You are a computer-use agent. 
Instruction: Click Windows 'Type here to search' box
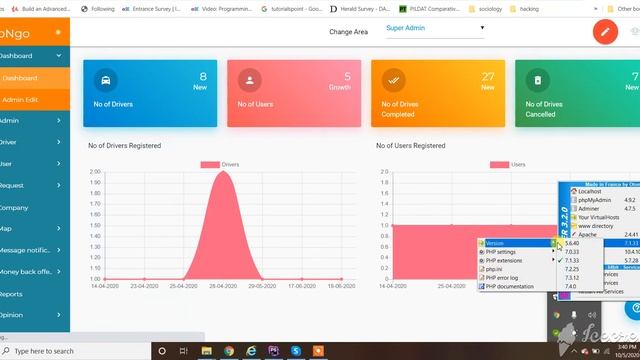click(x=76, y=351)
